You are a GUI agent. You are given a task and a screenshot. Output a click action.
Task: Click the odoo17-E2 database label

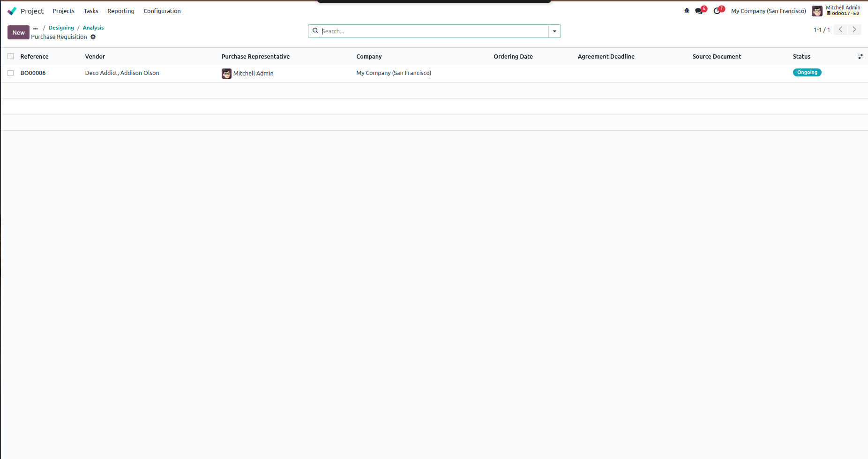pyautogui.click(x=843, y=14)
